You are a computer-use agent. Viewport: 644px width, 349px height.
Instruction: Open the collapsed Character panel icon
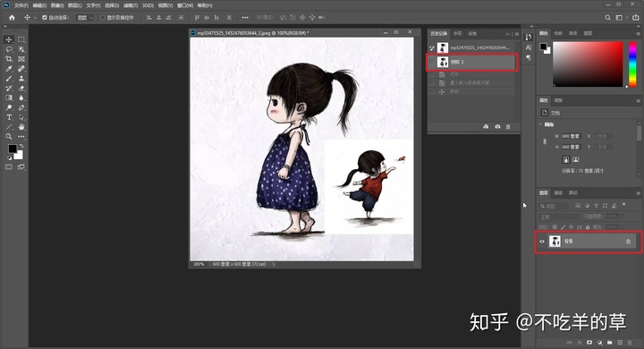click(529, 47)
